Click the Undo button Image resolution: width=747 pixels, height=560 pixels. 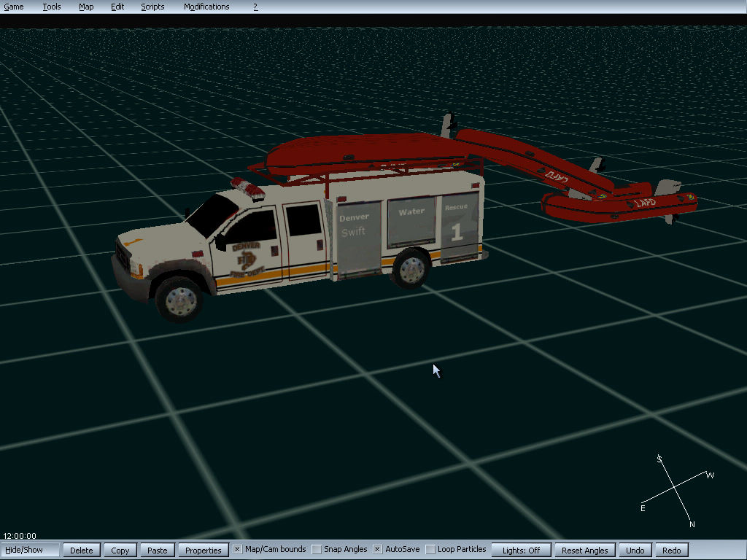(635, 551)
